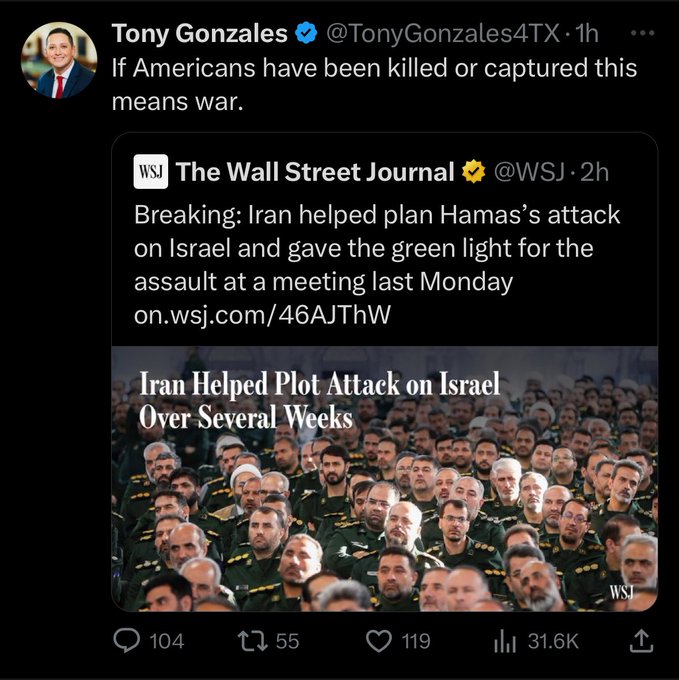Screen dimensions: 679x680
Task: Click The Wall Street Journal account name
Action: tap(315, 172)
